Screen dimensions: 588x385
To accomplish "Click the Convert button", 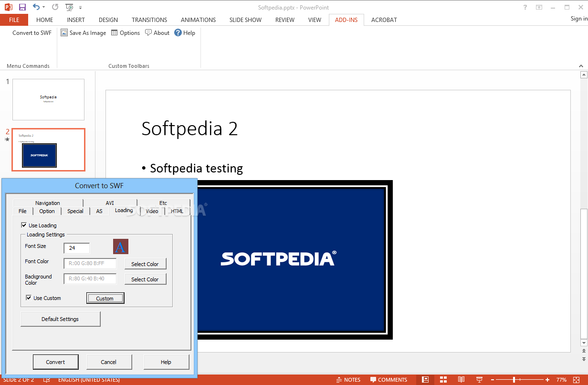I will (x=55, y=362).
